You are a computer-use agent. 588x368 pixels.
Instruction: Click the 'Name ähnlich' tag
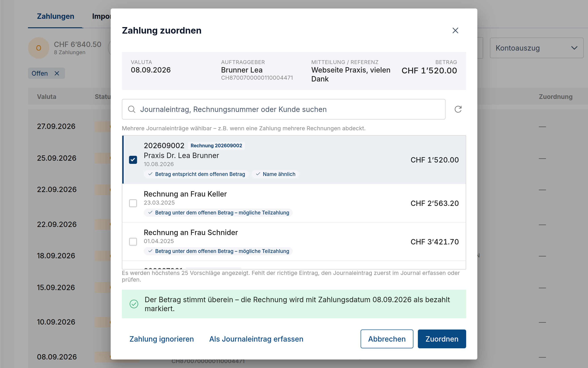coord(275,174)
